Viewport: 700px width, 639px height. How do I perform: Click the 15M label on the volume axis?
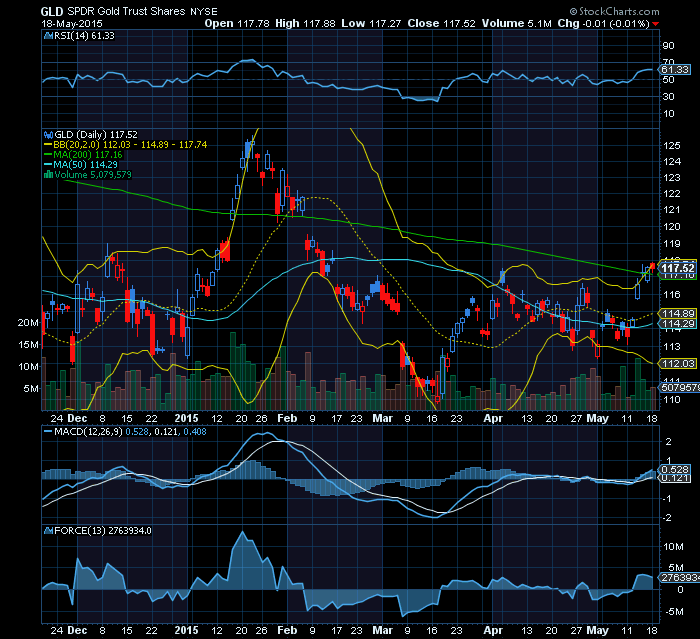(x=29, y=344)
